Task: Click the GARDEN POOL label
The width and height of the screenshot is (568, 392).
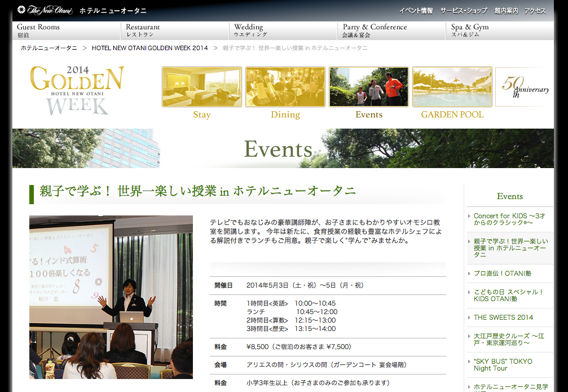Action: (x=452, y=114)
